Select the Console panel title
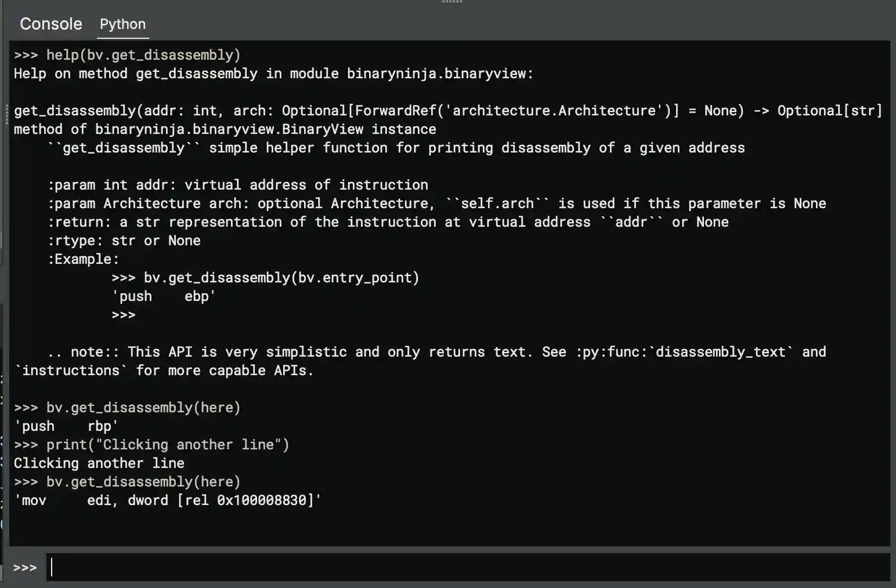Viewport: 896px width, 588px height. coord(50,24)
